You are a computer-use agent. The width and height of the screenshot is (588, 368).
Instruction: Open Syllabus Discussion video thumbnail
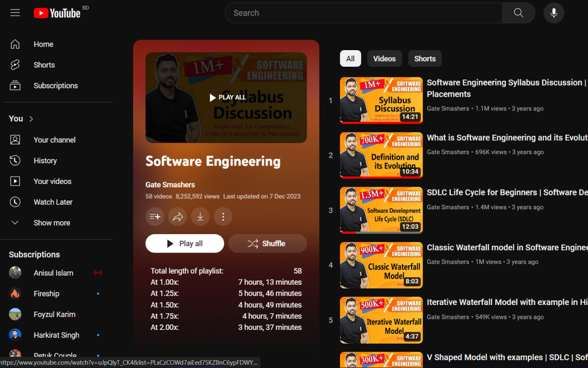381,100
